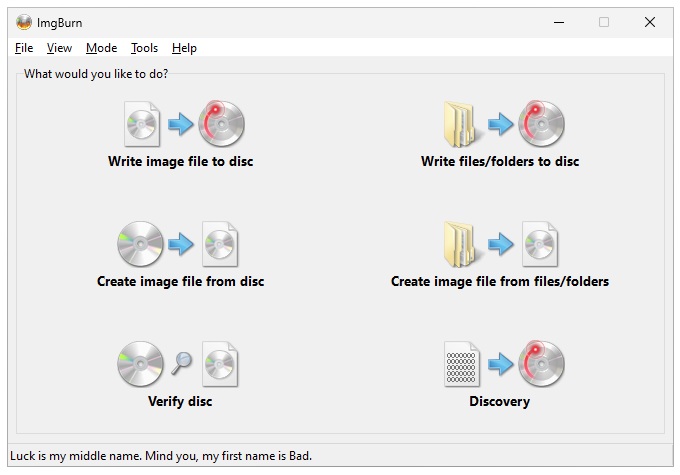Click the ImgBurn app icon in title bar
This screenshot has height=475, width=680.
pyautogui.click(x=24, y=22)
